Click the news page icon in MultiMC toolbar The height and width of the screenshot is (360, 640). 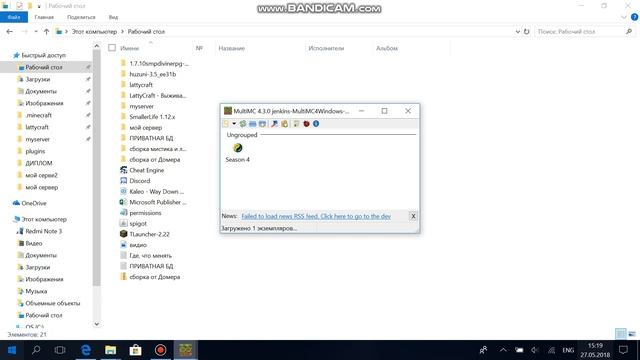click(x=296, y=124)
